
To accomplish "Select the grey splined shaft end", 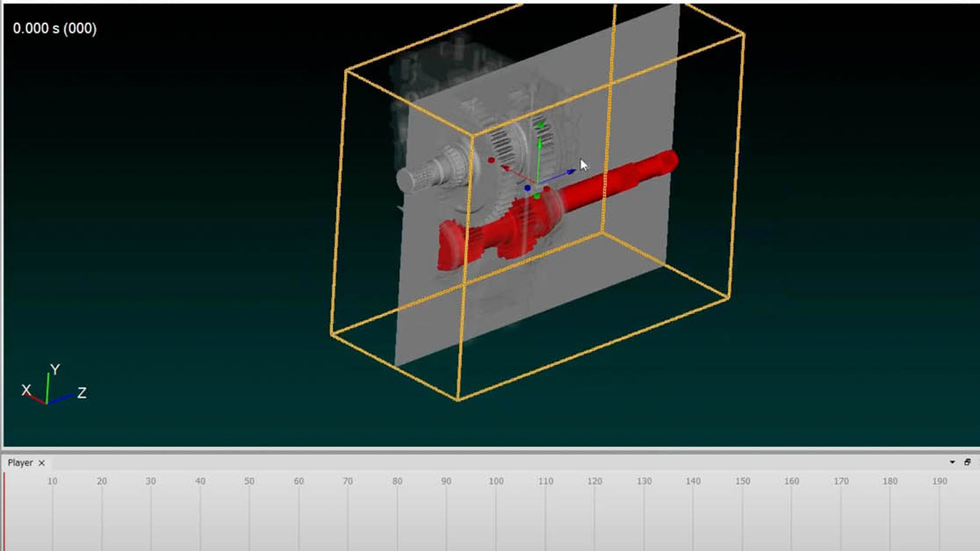I will pyautogui.click(x=418, y=176).
